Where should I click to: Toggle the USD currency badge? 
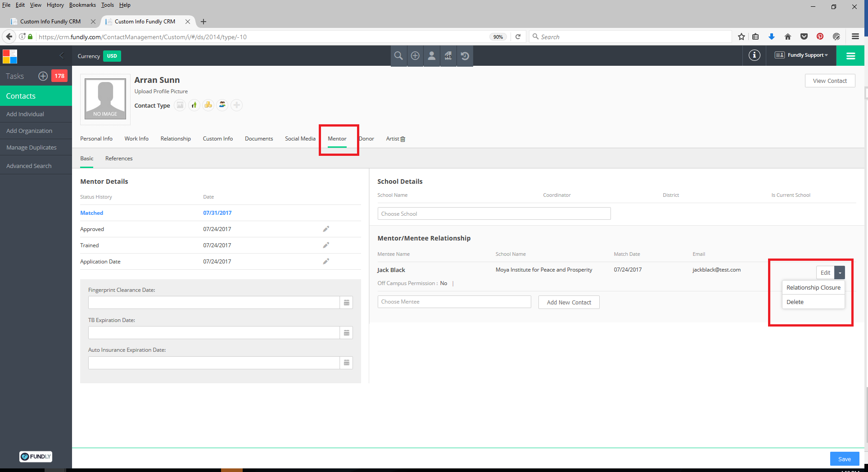click(112, 56)
